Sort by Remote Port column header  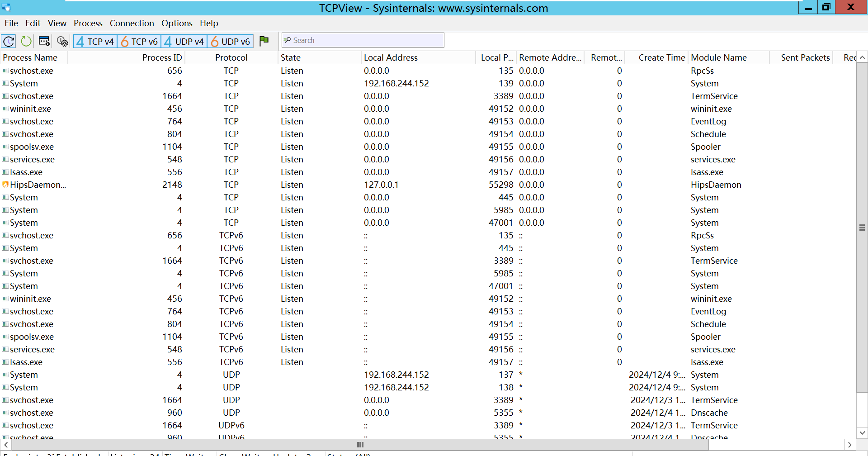[x=605, y=57]
